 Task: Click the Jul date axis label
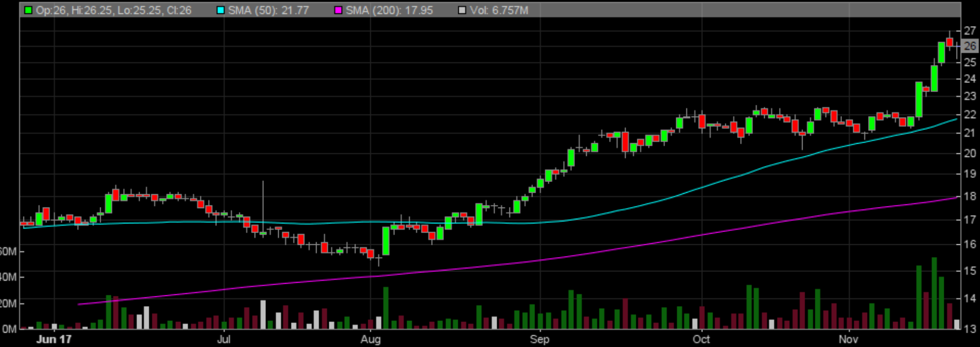[224, 339]
